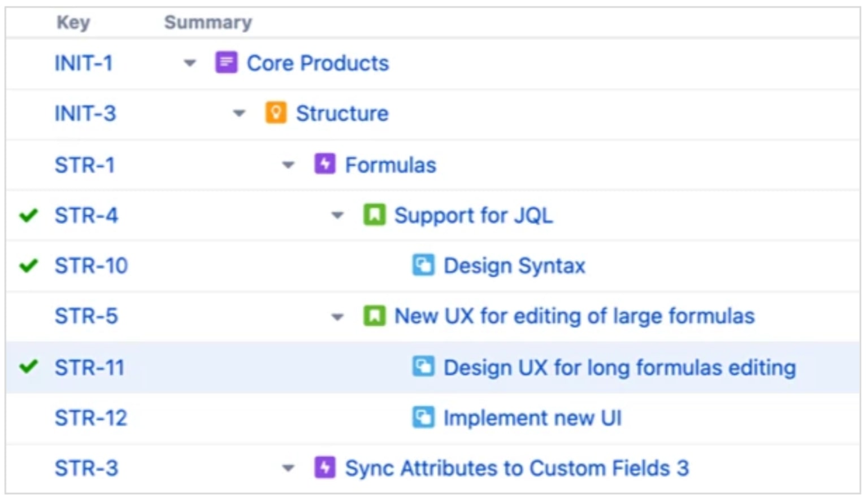Click the purple epic icon beside Formulas
The image size is (868, 502).
tap(325, 164)
